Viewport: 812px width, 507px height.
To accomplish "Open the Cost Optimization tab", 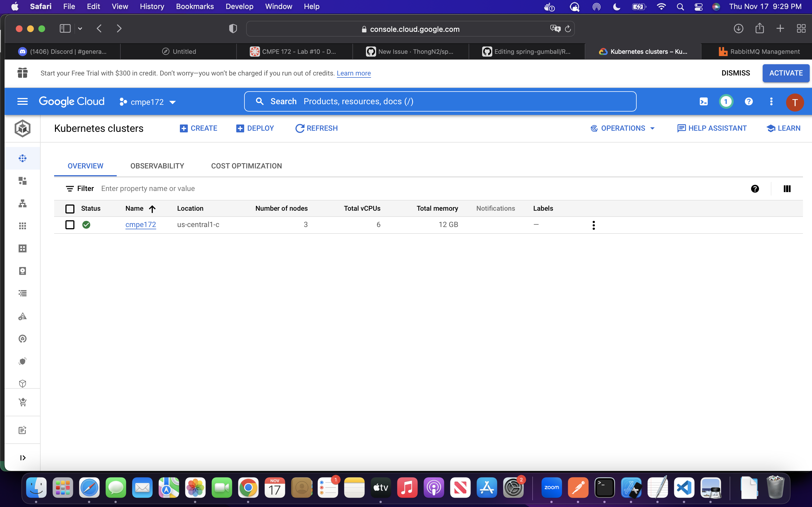I will click(246, 166).
